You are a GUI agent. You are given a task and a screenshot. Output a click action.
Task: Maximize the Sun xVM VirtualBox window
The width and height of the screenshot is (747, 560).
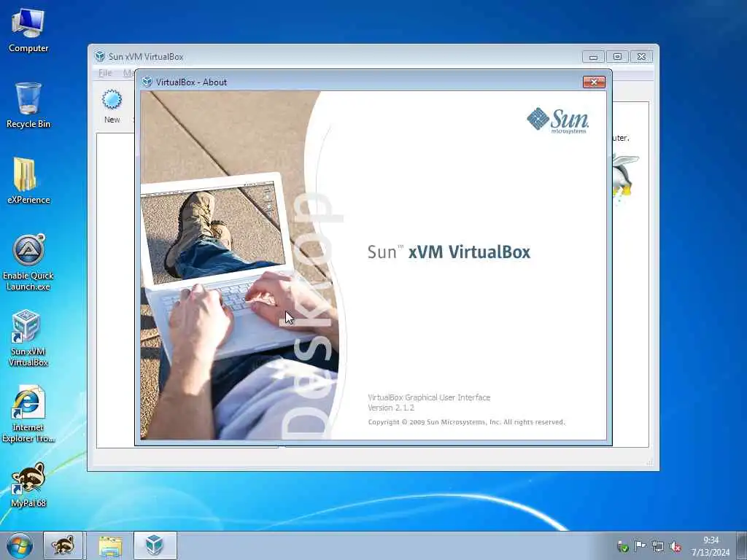click(x=617, y=57)
